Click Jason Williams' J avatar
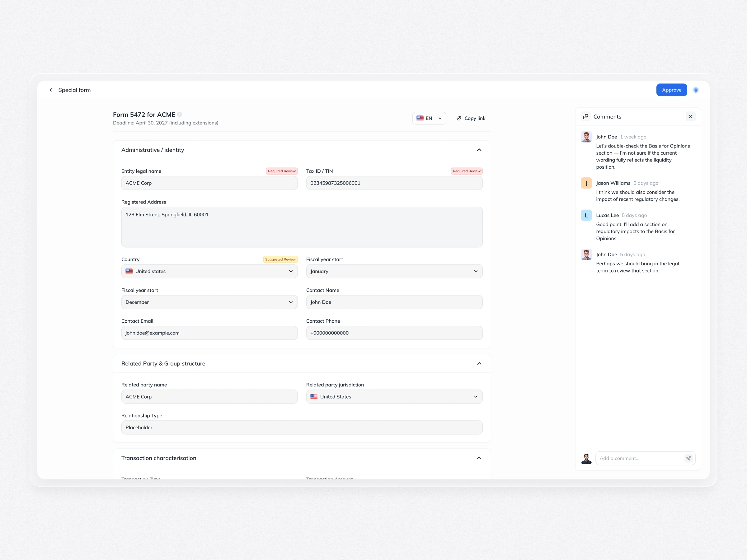This screenshot has width=747, height=560. coord(586,183)
